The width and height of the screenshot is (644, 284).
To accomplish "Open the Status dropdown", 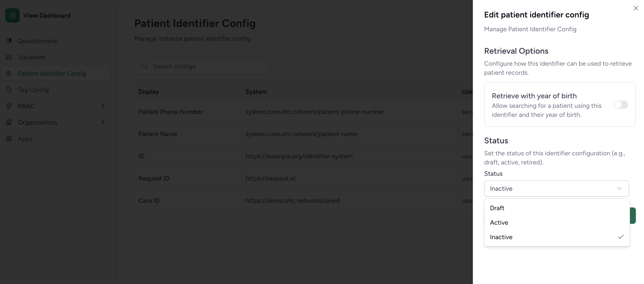I will click(556, 188).
